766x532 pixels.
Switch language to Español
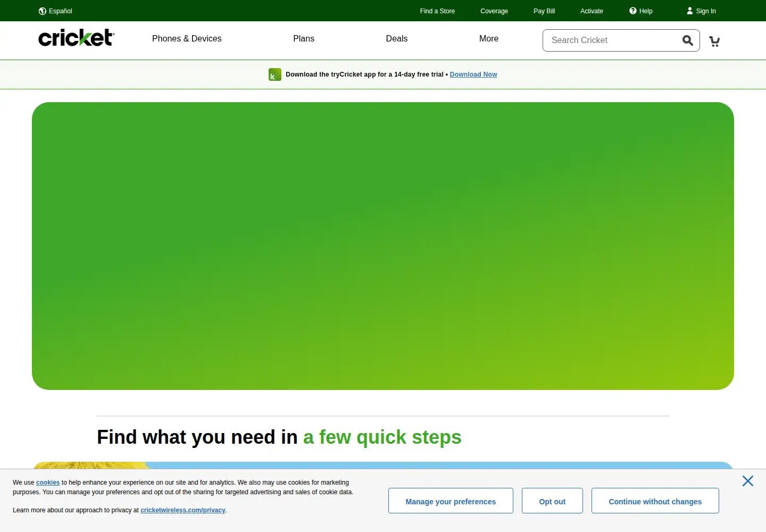point(61,11)
